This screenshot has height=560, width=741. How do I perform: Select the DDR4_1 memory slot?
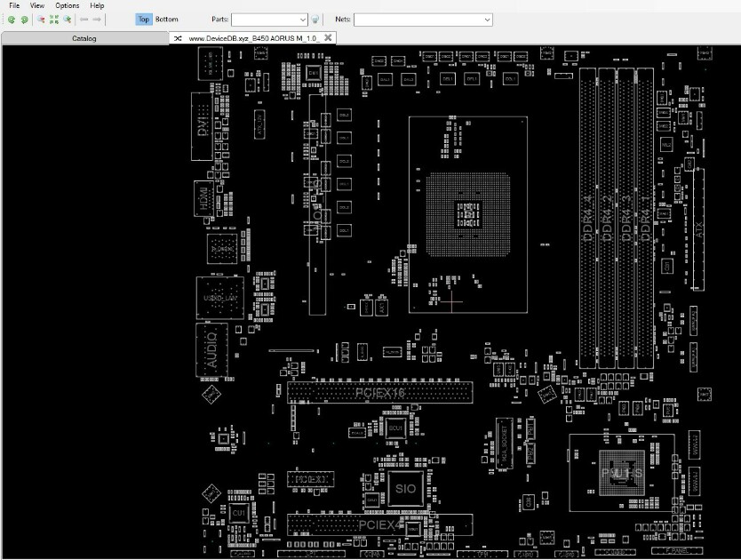645,218
